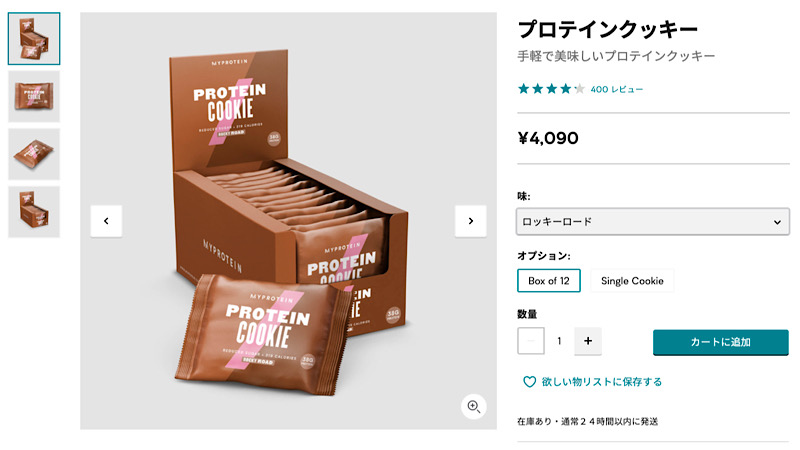Screen dimensions: 800x450
Task: Select the third thumbnail, angled cookie pack
Action: point(34,154)
